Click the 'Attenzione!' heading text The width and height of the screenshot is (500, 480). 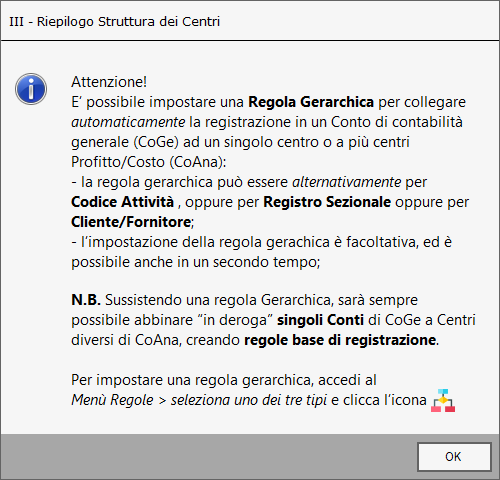tap(109, 82)
